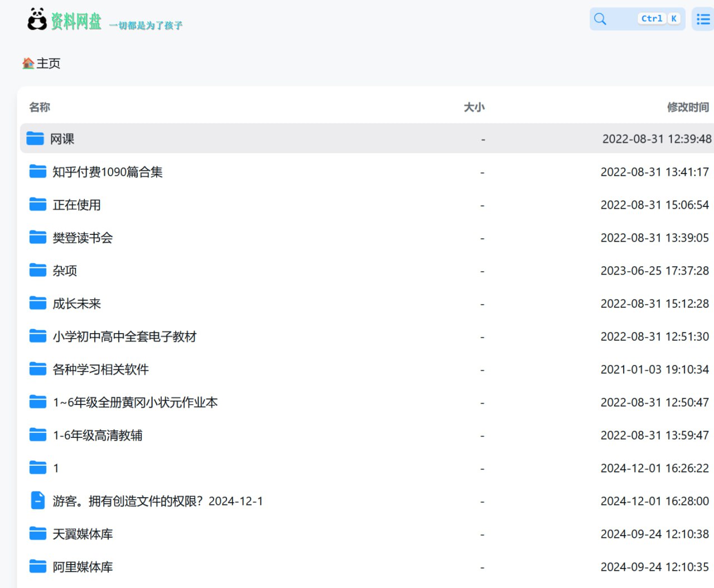The image size is (714, 588).
Task: Click file icon for 游客。拥有创造文件的权限
Action: pyautogui.click(x=38, y=500)
